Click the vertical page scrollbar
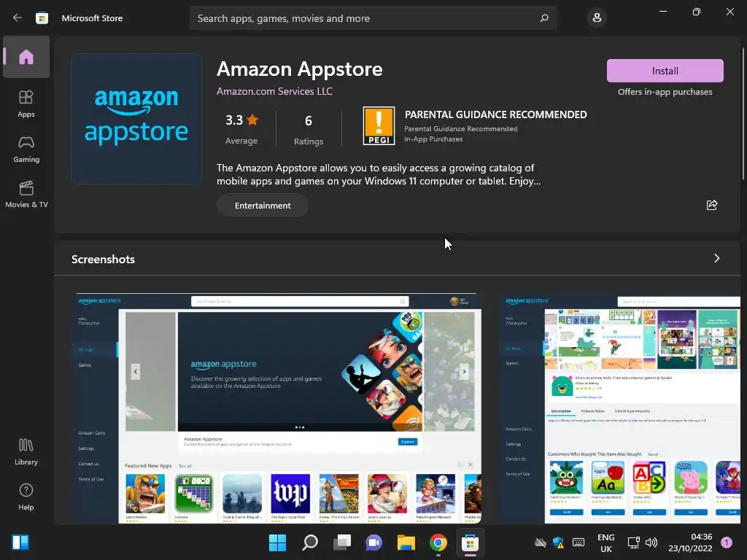747x560 pixels. [743, 113]
